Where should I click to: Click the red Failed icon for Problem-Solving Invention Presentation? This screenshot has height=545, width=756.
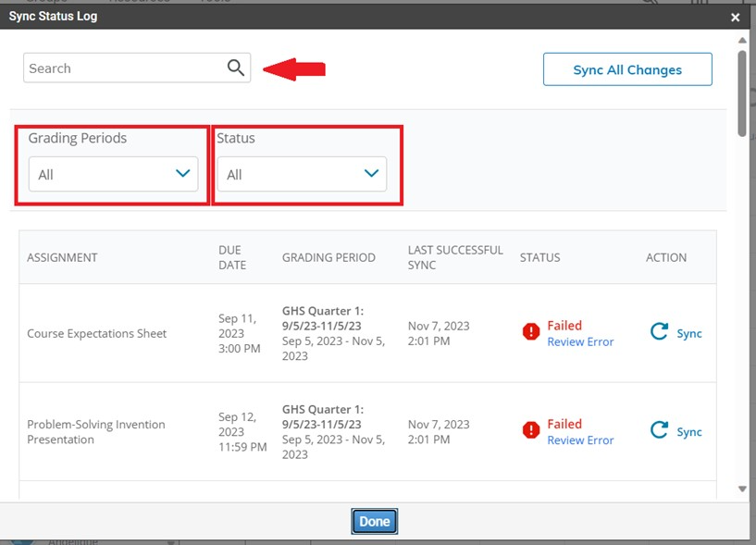coord(531,430)
